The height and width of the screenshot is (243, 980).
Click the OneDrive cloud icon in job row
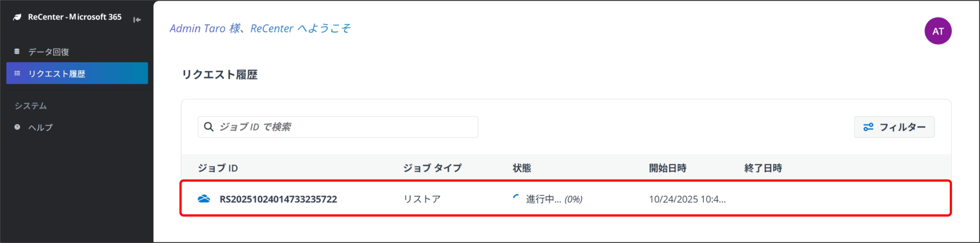click(x=204, y=199)
